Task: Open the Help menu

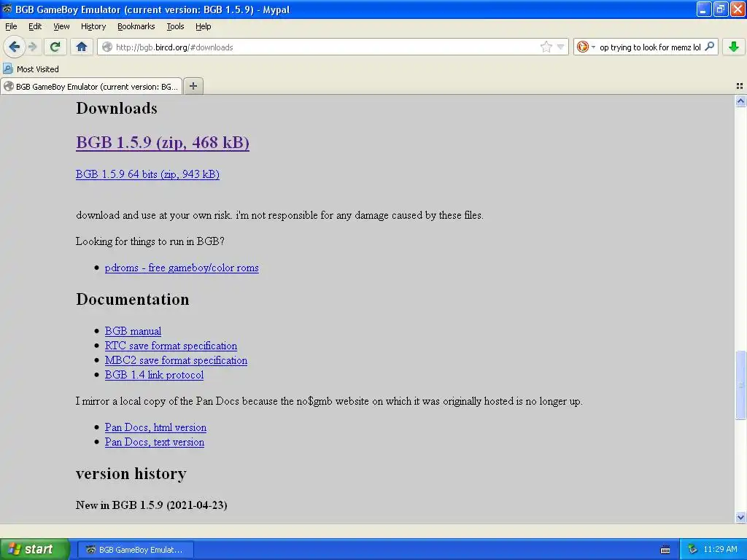Action: (203, 26)
